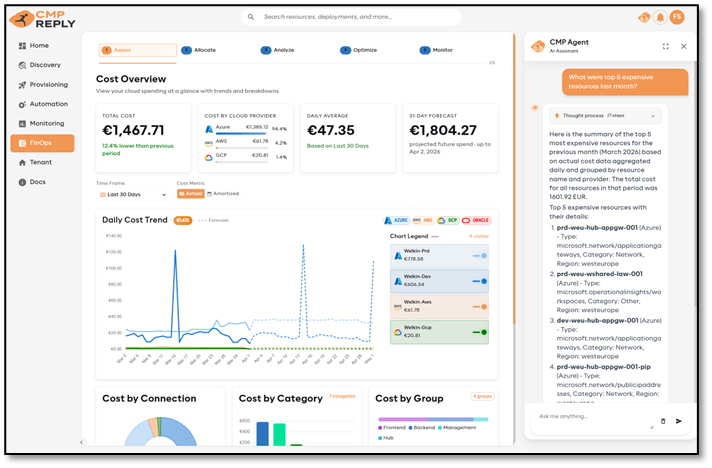The height and width of the screenshot is (468, 712).
Task: Click the FS user avatar button
Action: [677, 17]
